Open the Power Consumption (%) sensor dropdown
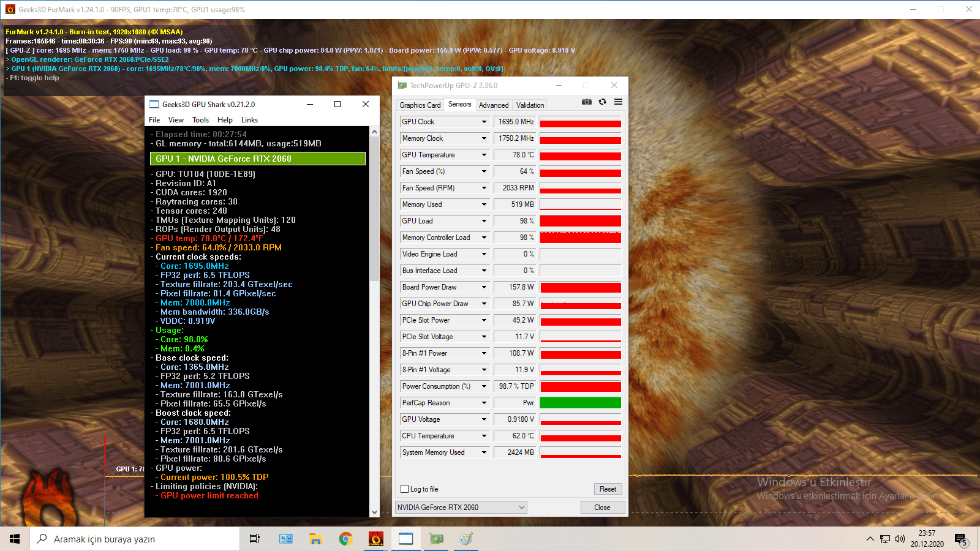This screenshot has height=551, width=980. 484,386
